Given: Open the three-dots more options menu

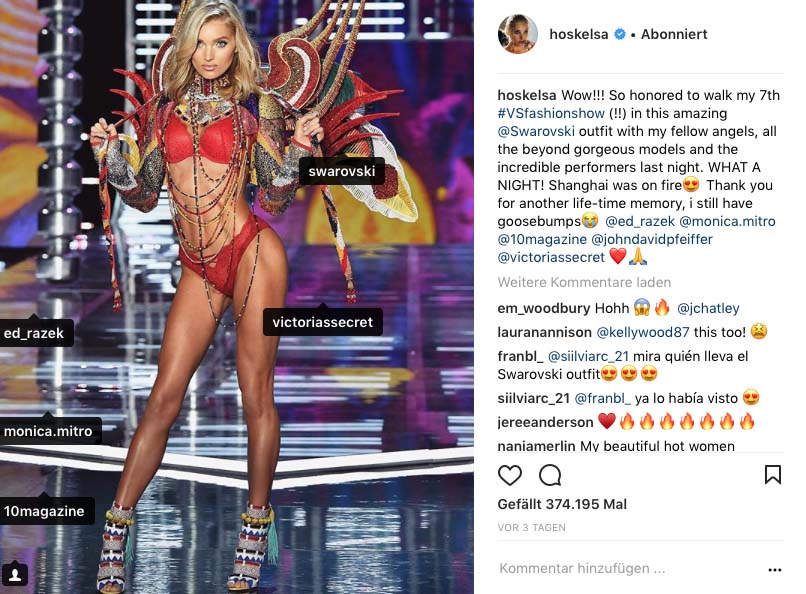Looking at the screenshot, I should 775,569.
